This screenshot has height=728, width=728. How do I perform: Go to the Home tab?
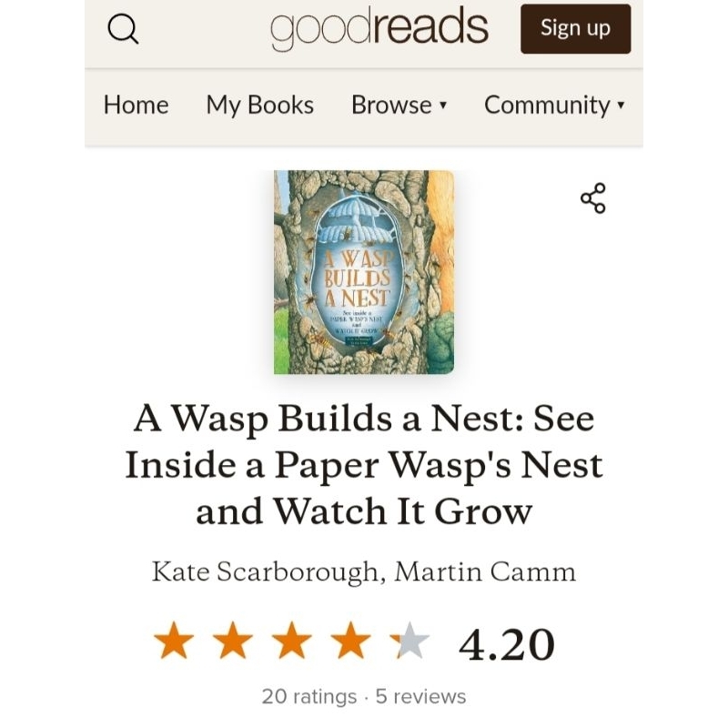point(136,105)
